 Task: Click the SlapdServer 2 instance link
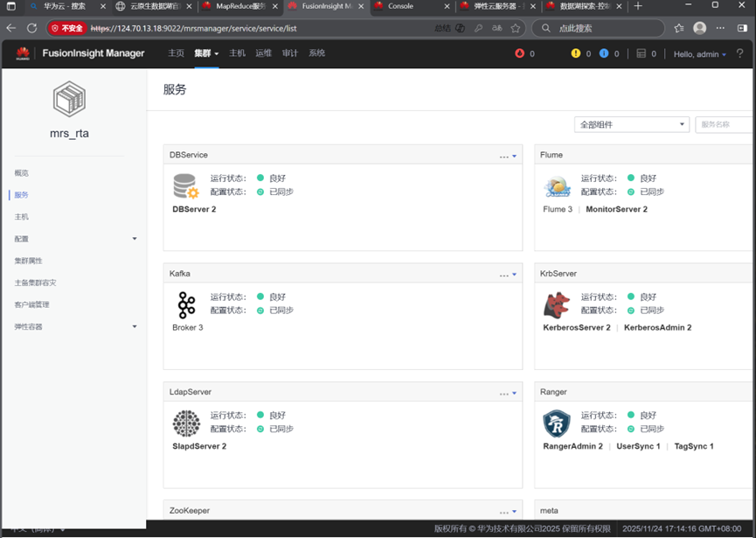[199, 446]
